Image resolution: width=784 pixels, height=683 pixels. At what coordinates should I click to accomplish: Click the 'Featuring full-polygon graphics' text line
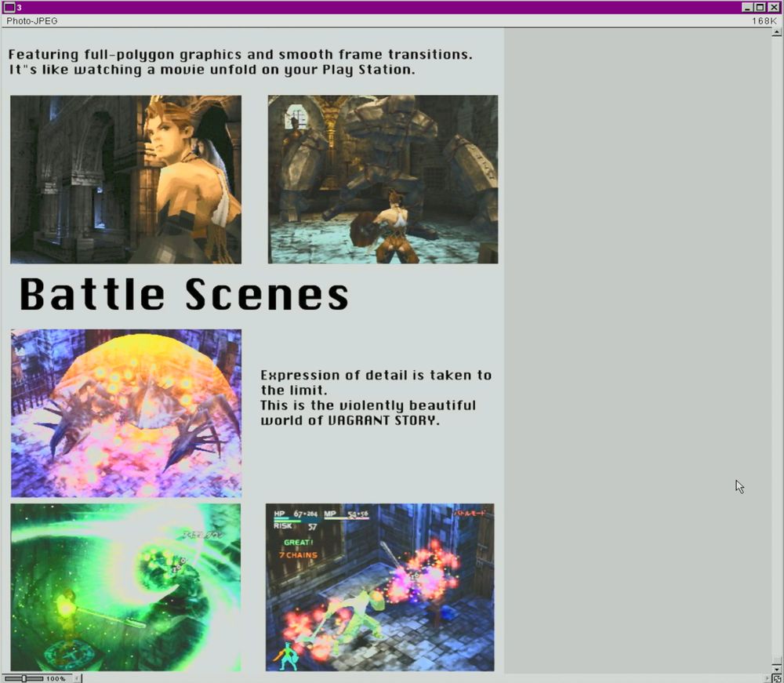241,55
